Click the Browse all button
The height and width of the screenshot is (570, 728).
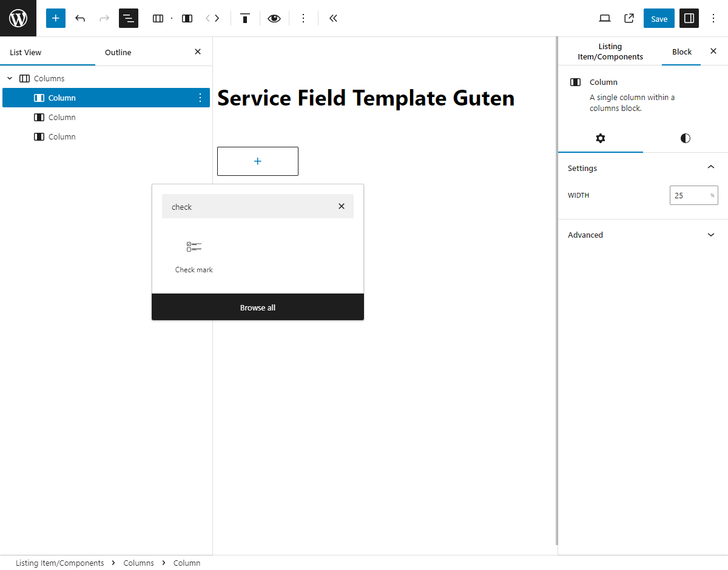tap(257, 307)
